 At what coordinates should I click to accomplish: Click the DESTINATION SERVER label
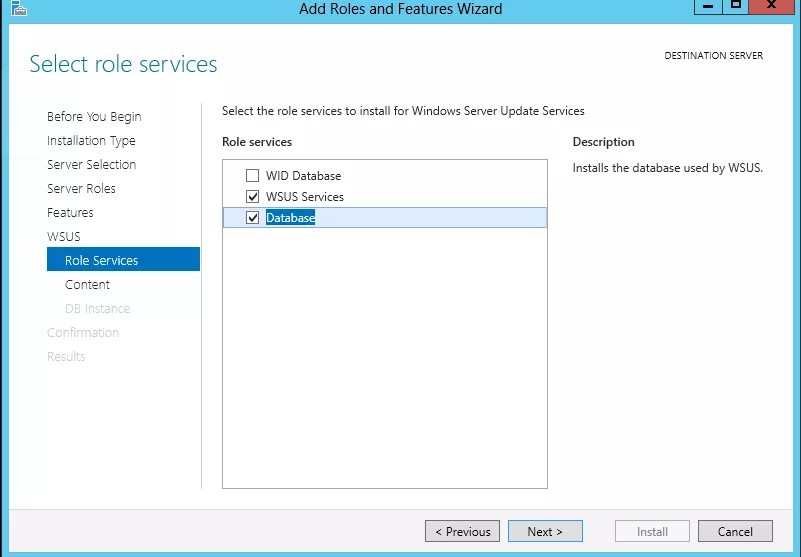point(713,56)
